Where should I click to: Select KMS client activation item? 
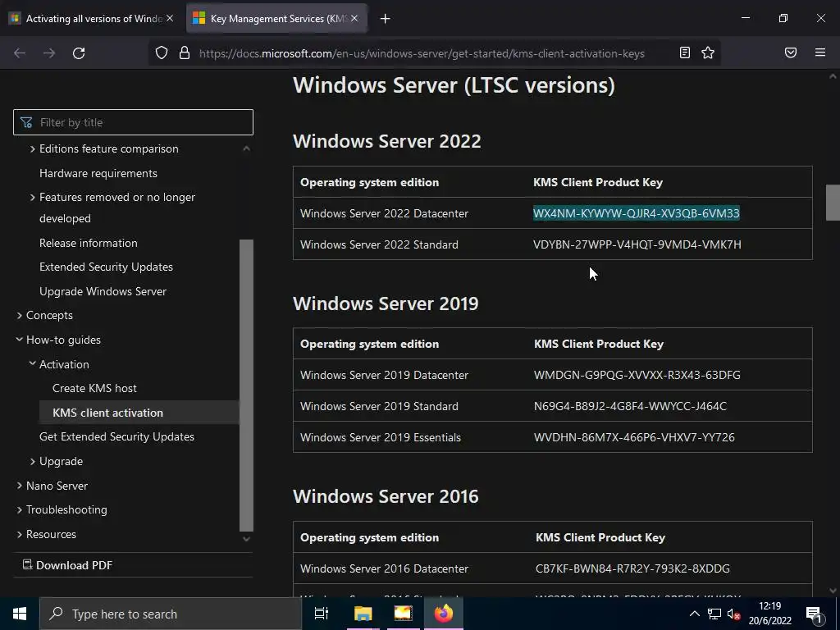pyautogui.click(x=139, y=413)
